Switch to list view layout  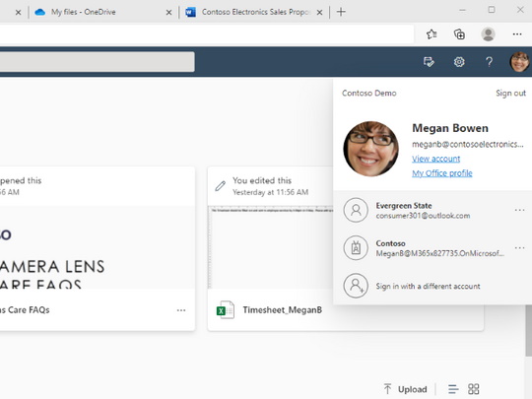tap(453, 389)
